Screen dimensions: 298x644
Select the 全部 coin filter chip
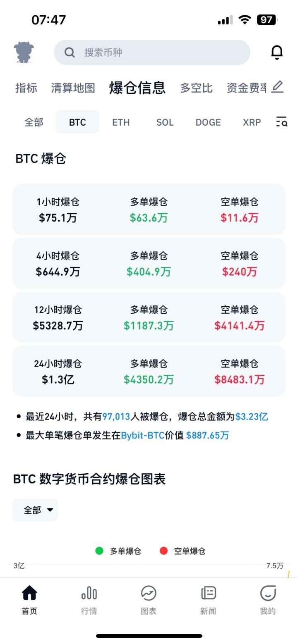click(x=34, y=122)
